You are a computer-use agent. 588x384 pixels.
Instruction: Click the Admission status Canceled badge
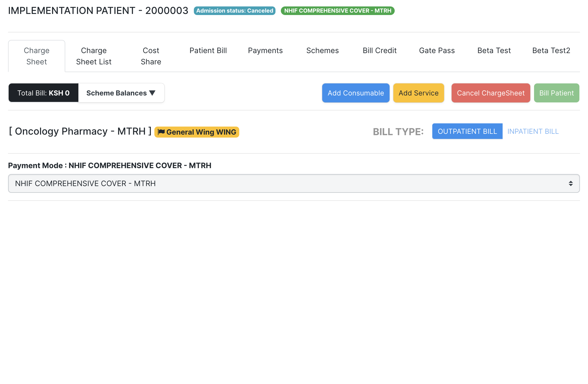tap(235, 11)
